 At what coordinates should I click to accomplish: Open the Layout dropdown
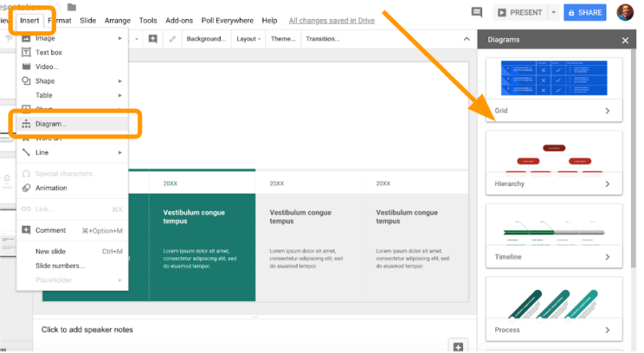click(248, 38)
